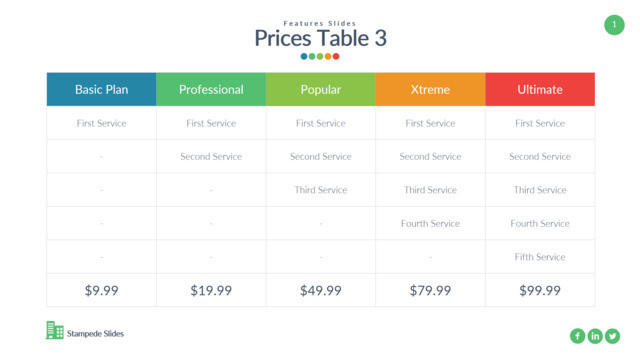Viewport: 640px width, 360px height.
Task: Click the Basic Plan header
Action: click(x=102, y=89)
